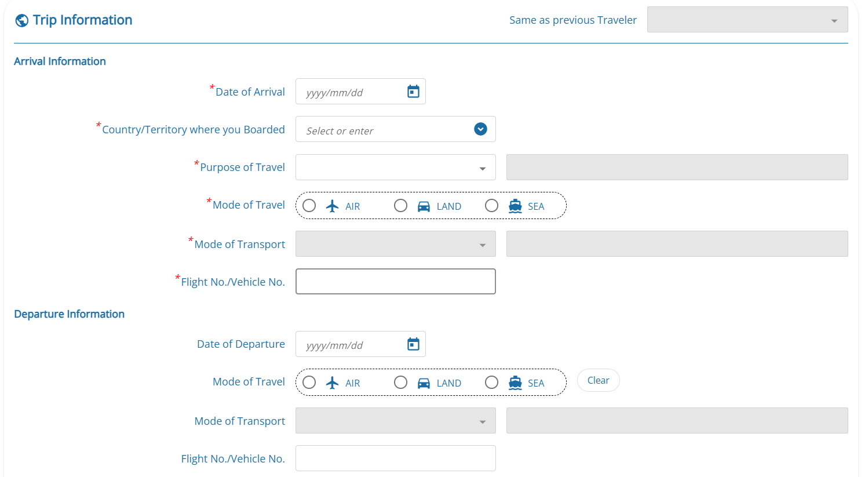Click the departure airplane icon
The height and width of the screenshot is (477, 868).
point(332,383)
